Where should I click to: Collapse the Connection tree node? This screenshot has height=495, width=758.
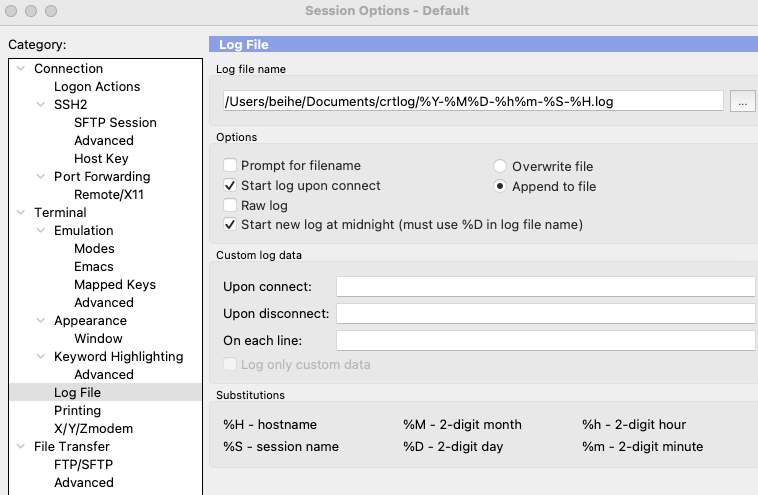(x=21, y=68)
